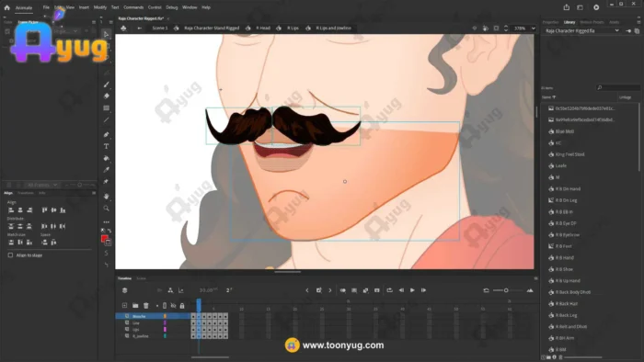644x362 pixels.
Task: Select the Pen tool
Action: click(107, 134)
